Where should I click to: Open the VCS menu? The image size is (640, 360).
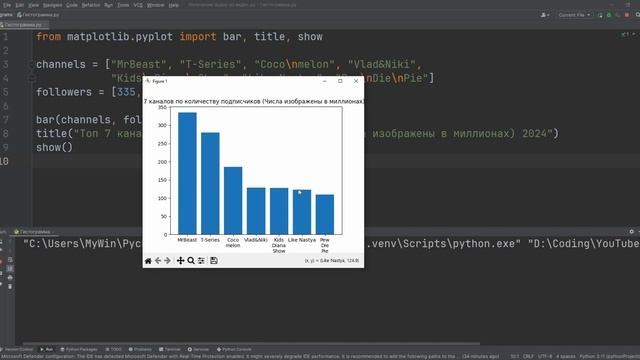point(138,5)
